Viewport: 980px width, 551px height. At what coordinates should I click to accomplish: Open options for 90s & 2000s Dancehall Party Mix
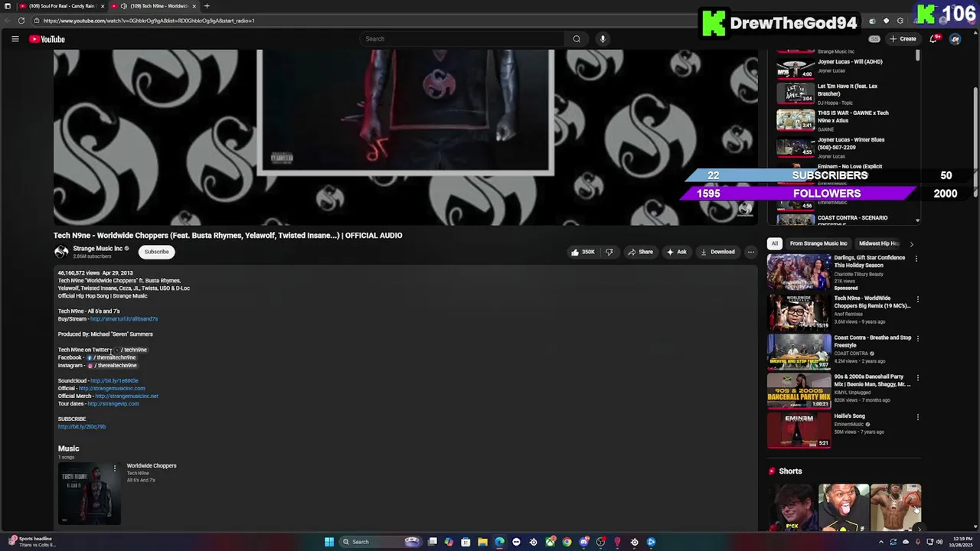(917, 377)
